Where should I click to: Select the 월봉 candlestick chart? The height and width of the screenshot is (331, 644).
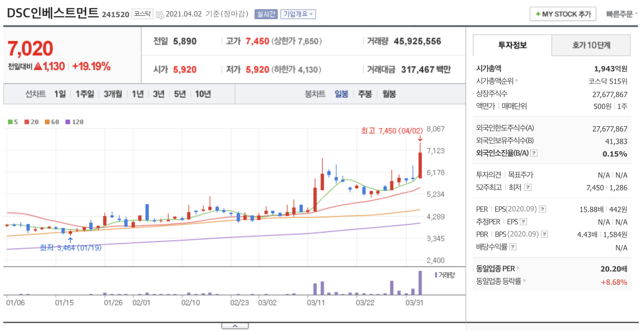389,94
